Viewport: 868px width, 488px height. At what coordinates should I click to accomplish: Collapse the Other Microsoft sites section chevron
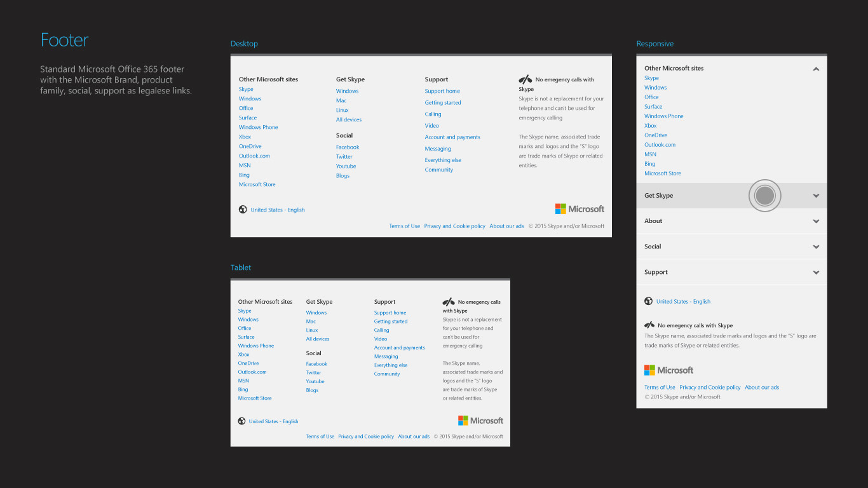[x=816, y=69]
